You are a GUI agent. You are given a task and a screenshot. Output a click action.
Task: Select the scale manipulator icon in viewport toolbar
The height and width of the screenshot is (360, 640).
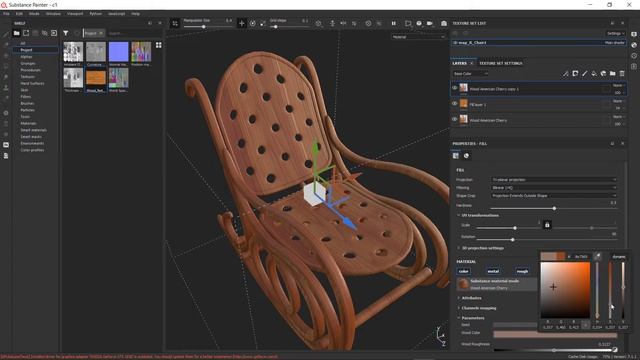(x=263, y=24)
